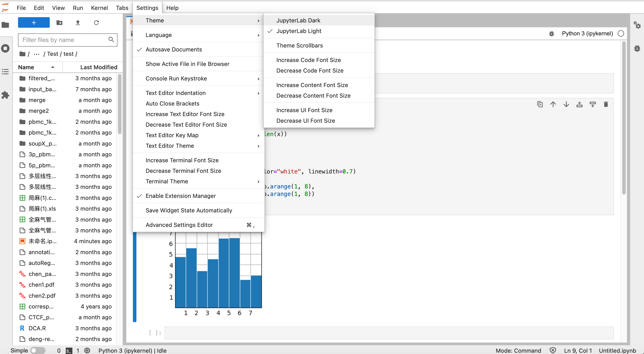This screenshot has height=354, width=644.
Task: Click the Extensions puzzle piece icon
Action: (x=6, y=95)
